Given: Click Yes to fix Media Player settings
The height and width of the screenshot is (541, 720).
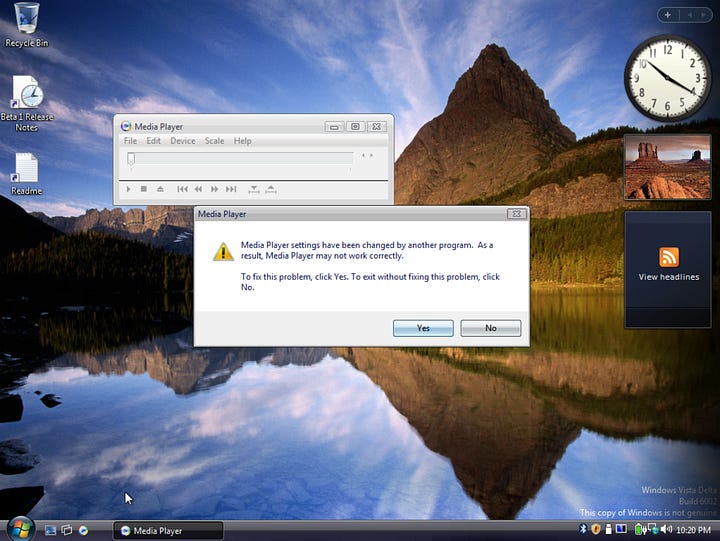Looking at the screenshot, I should (423, 328).
